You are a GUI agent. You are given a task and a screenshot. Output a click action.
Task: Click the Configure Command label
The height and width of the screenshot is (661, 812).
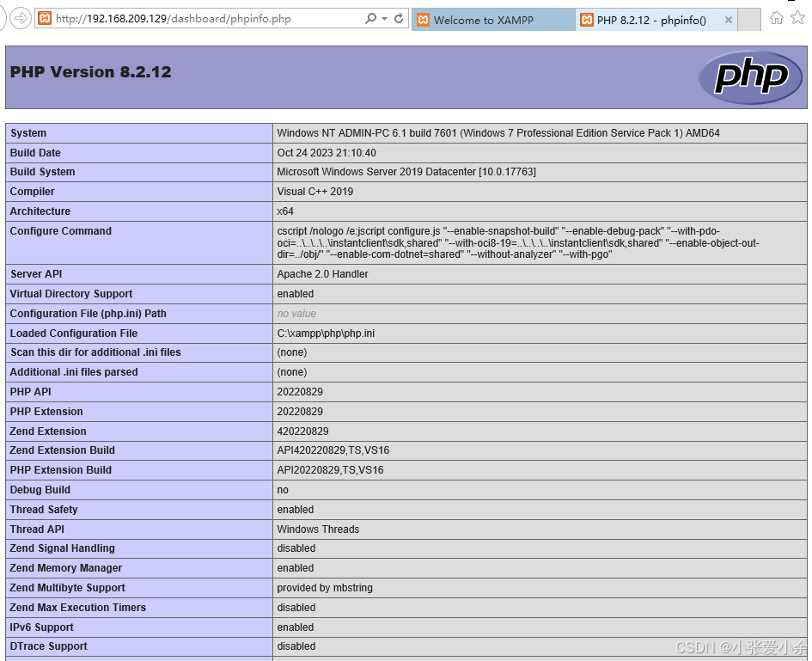point(61,230)
